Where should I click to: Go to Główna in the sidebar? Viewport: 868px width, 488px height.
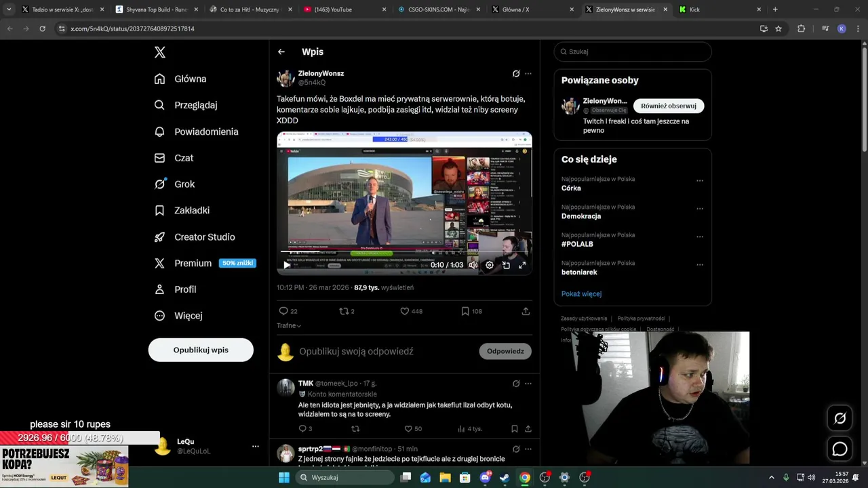tap(180, 79)
